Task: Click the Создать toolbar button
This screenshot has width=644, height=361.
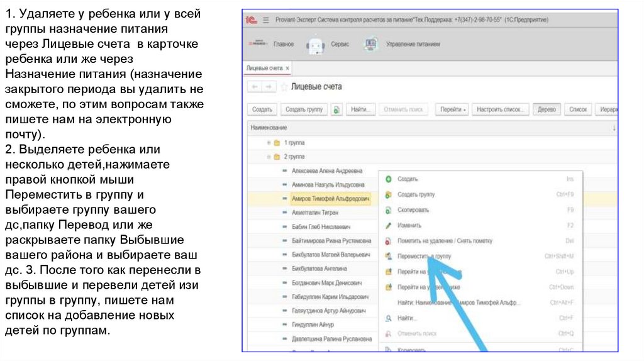Action: click(x=262, y=109)
